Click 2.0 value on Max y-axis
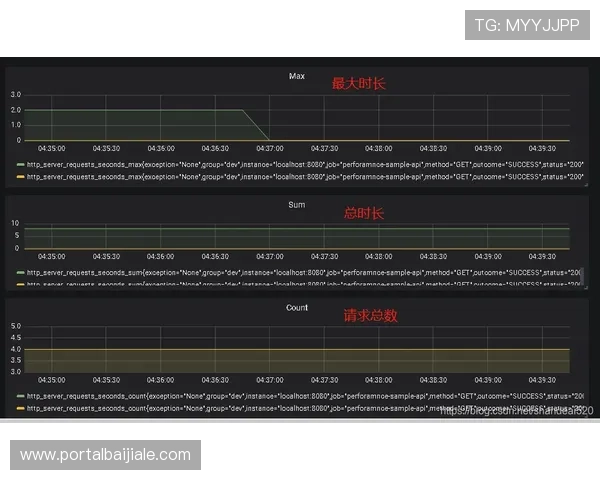This screenshot has height=480, width=600. tap(16, 110)
